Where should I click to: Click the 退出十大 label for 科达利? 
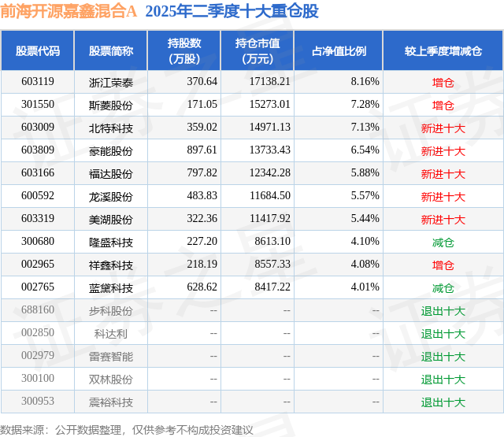(x=443, y=334)
